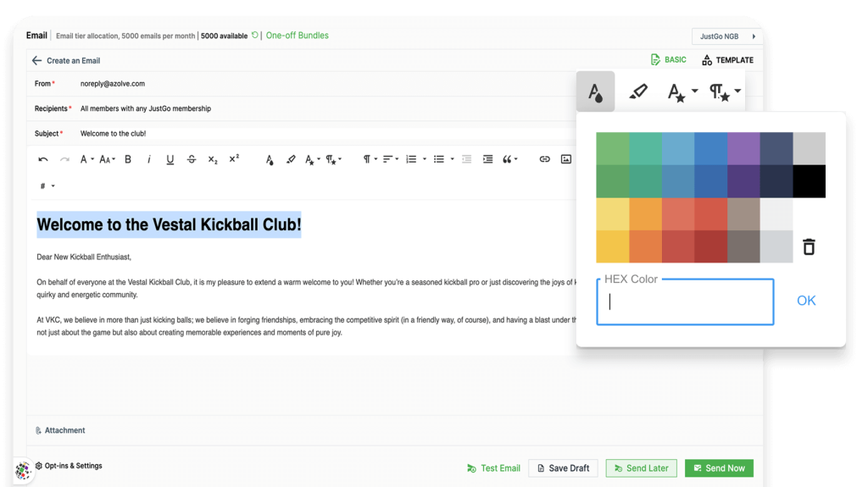This screenshot has height=487, width=868.
Task: Open ordered list dropdown
Action: click(415, 159)
